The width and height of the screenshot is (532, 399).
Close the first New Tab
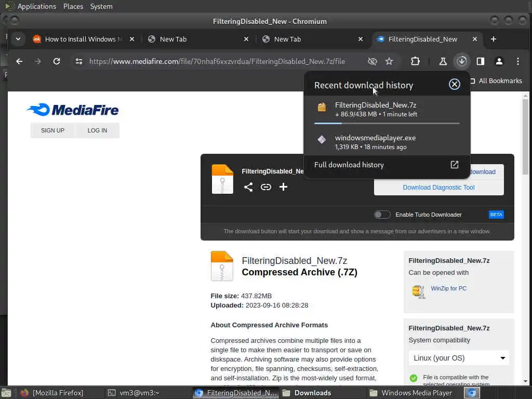click(x=246, y=39)
